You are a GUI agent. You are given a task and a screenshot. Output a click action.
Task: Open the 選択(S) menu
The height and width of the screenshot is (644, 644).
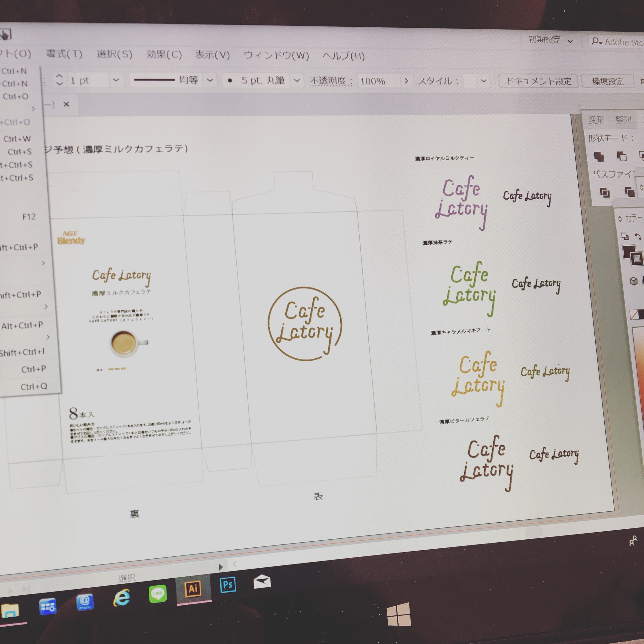(115, 54)
